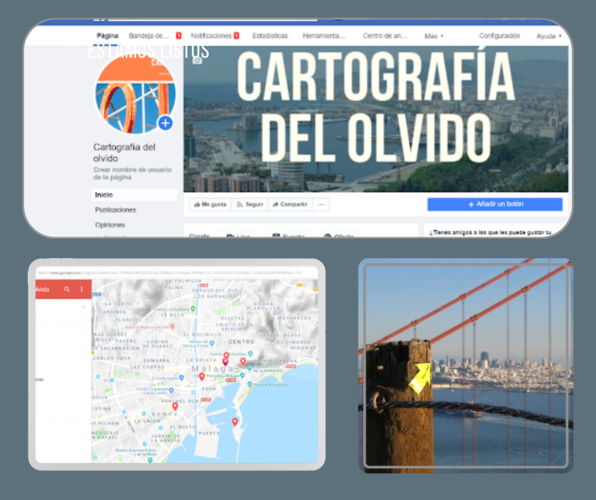Open the three-dot menu in the red map header
The width and height of the screenshot is (596, 500).
point(81,289)
